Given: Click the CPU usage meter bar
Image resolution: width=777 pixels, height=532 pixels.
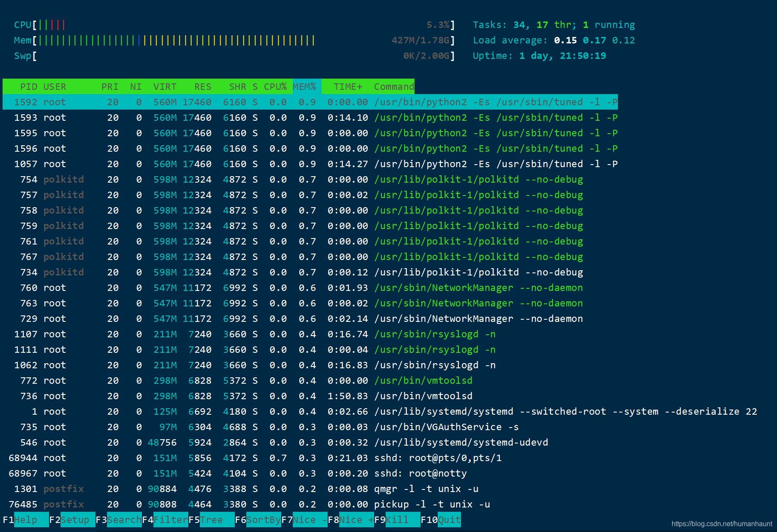Looking at the screenshot, I should point(234,25).
